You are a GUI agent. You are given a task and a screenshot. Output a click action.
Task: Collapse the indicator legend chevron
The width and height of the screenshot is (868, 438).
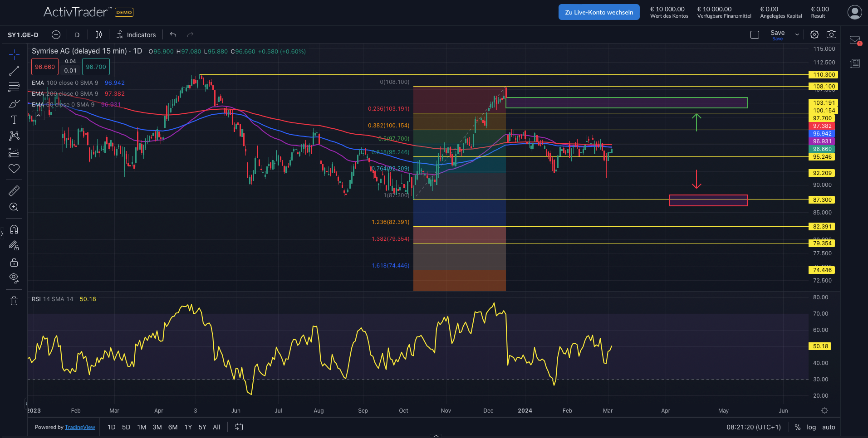39,116
